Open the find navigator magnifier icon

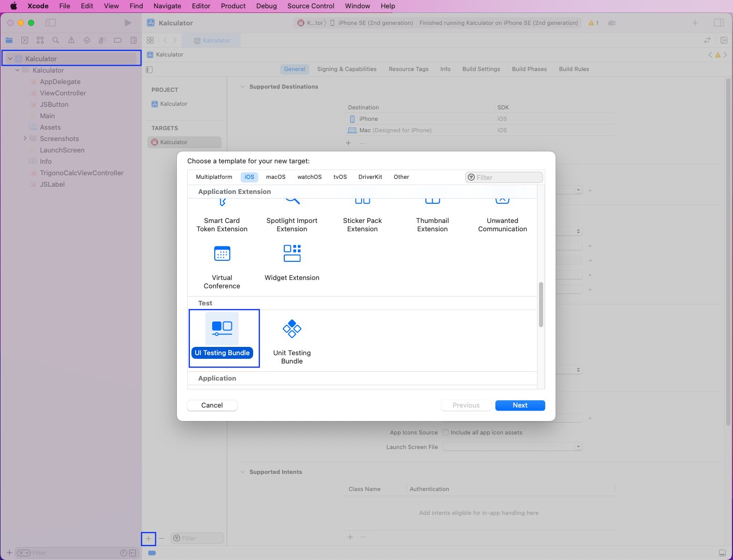(x=56, y=40)
